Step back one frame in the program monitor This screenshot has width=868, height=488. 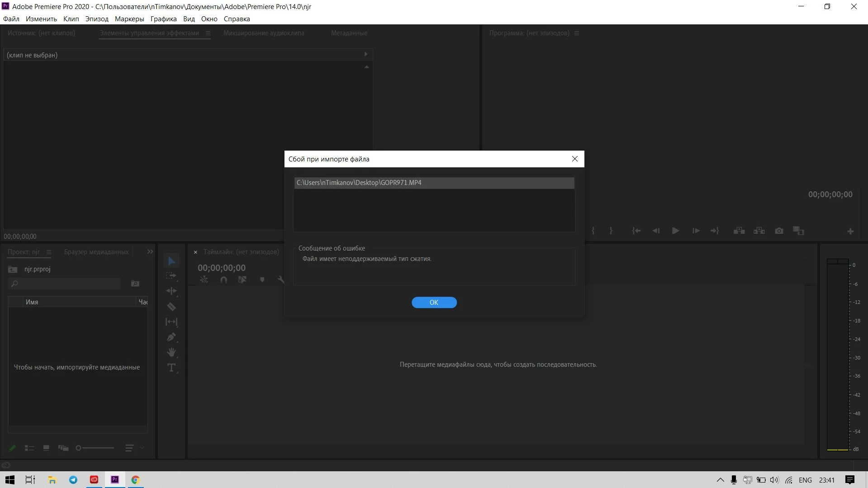[656, 231]
